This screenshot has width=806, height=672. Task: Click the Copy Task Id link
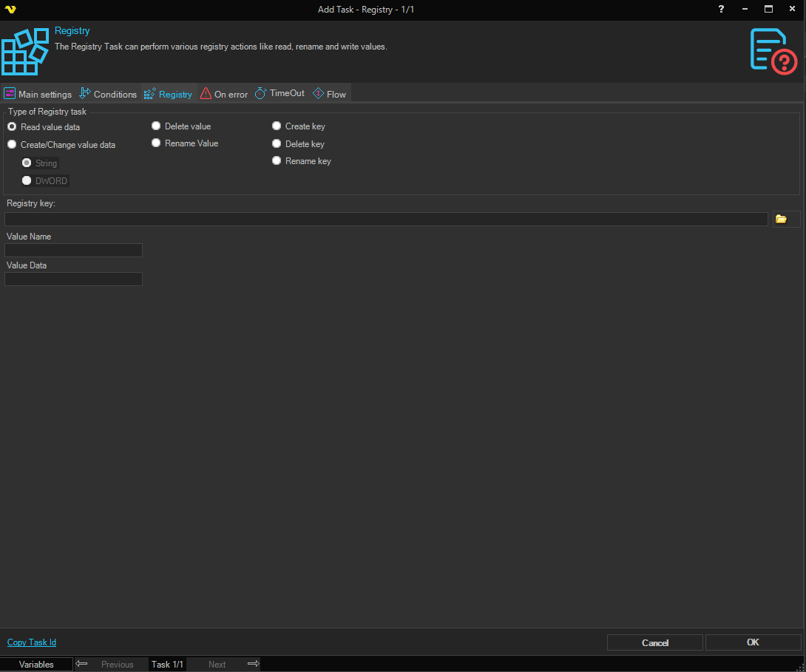[x=32, y=642]
